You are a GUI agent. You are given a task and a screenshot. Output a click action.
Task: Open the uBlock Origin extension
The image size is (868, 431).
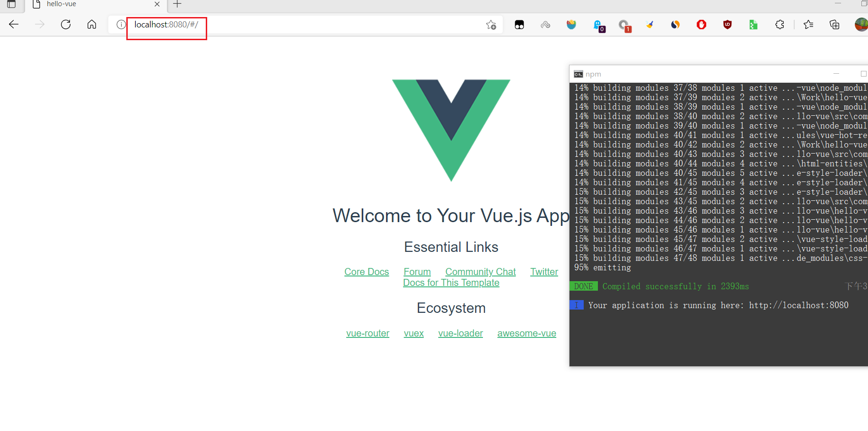click(728, 25)
